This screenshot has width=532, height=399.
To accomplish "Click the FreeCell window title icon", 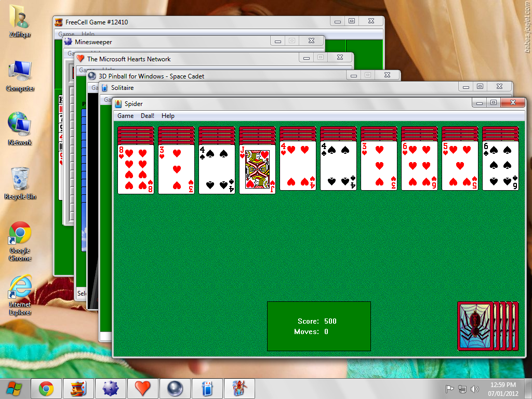I will pos(59,22).
